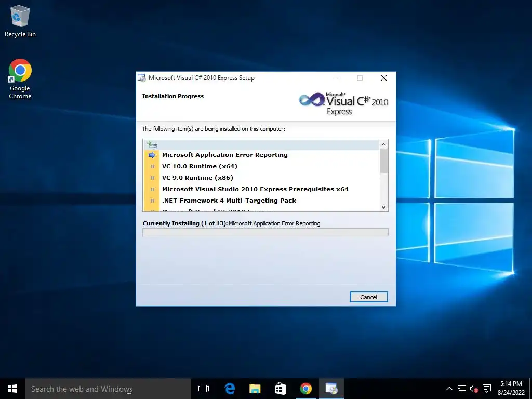Viewport: 532px width, 399px height.
Task: Click the install list scrollbar thumb
Action: 384,161
